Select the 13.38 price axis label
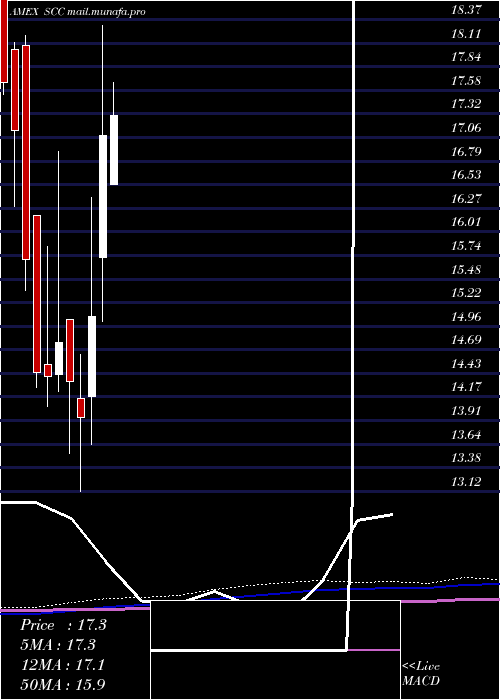This screenshot has height=700, width=500. 466,457
